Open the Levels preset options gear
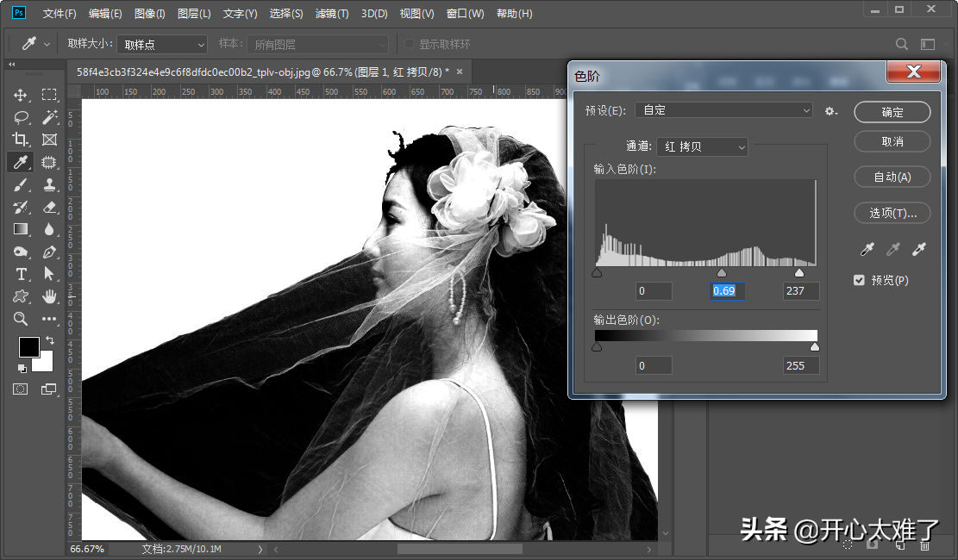The image size is (958, 560). pos(830,111)
